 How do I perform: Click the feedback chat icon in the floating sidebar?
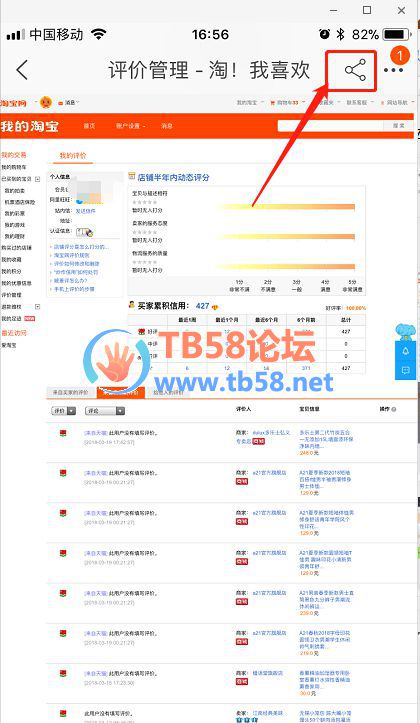click(406, 370)
